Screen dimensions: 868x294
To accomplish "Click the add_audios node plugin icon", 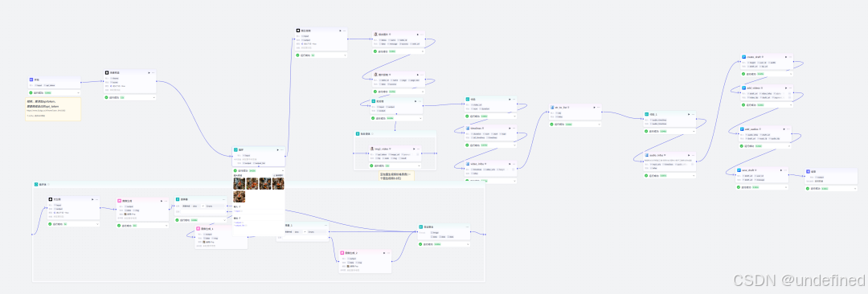I will click(742, 129).
